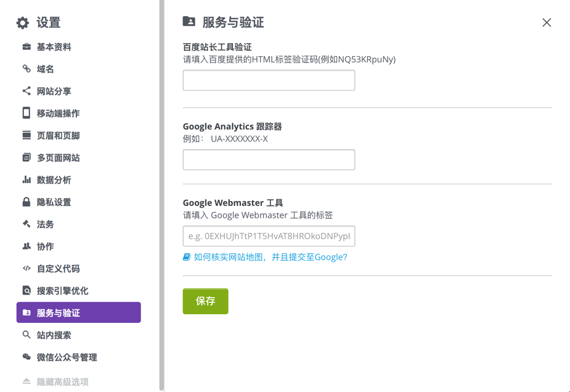
Task: Collapse advanced options via 隐藏高级选项
Action: tap(62, 382)
